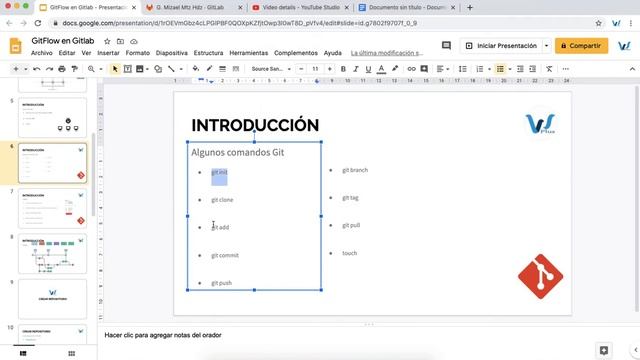The image size is (640, 360).
Task: Open the text alignment dropdown
Action: [x=442, y=69]
